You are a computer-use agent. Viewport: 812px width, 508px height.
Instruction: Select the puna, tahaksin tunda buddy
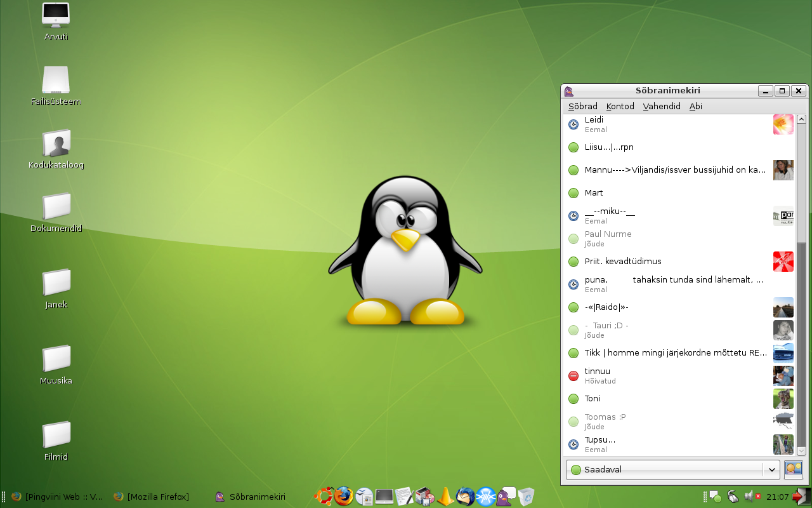click(679, 284)
